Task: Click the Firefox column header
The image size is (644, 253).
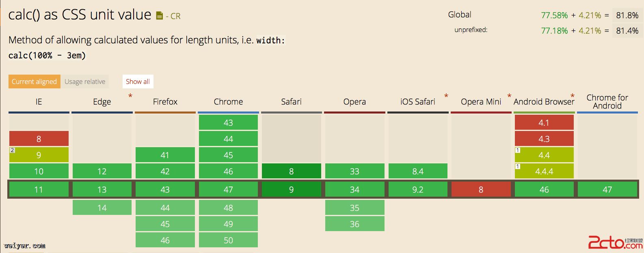Action: click(x=165, y=102)
